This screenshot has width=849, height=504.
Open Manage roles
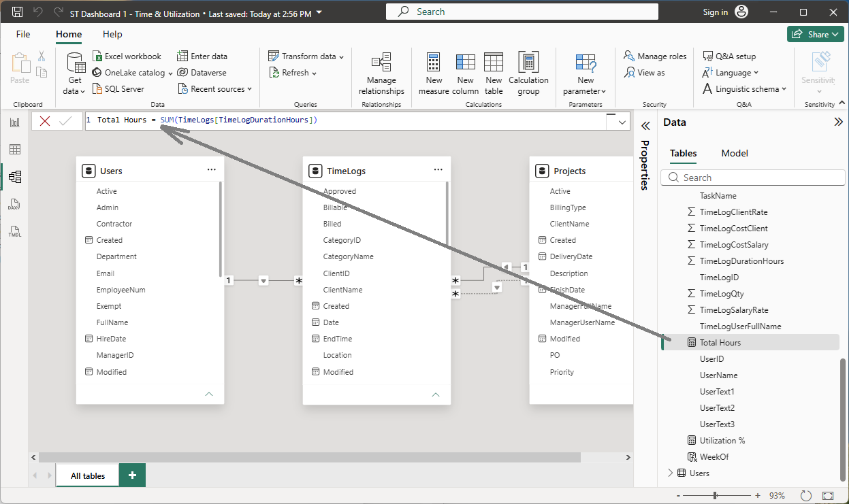[x=655, y=56]
